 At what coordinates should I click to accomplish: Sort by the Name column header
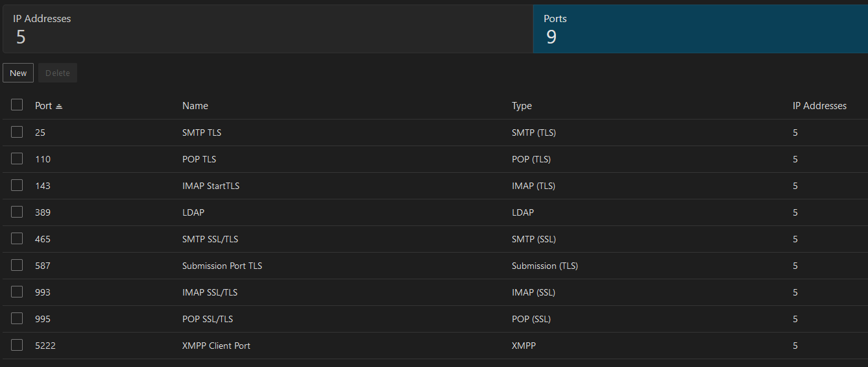point(195,106)
